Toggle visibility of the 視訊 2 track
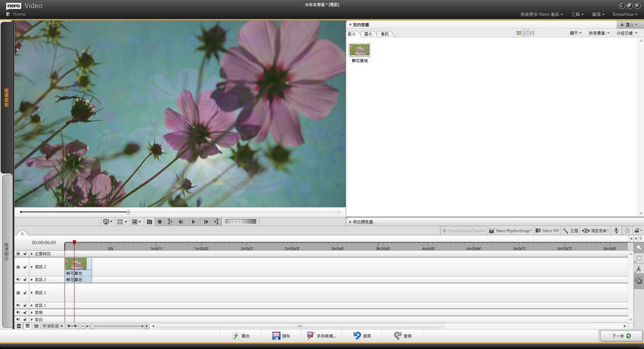Screen dimensions: 644x349 coord(18,267)
